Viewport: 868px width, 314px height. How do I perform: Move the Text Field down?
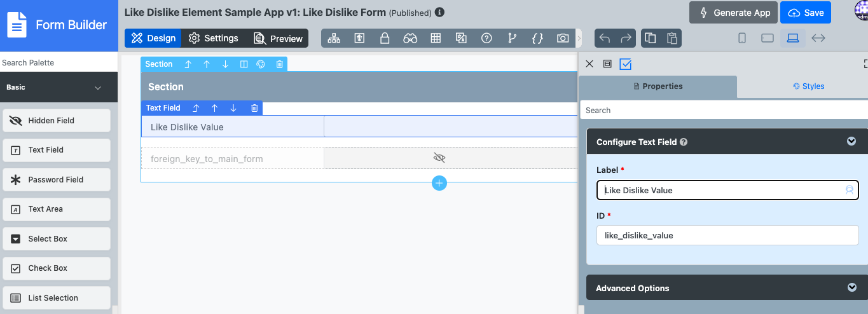tap(233, 108)
